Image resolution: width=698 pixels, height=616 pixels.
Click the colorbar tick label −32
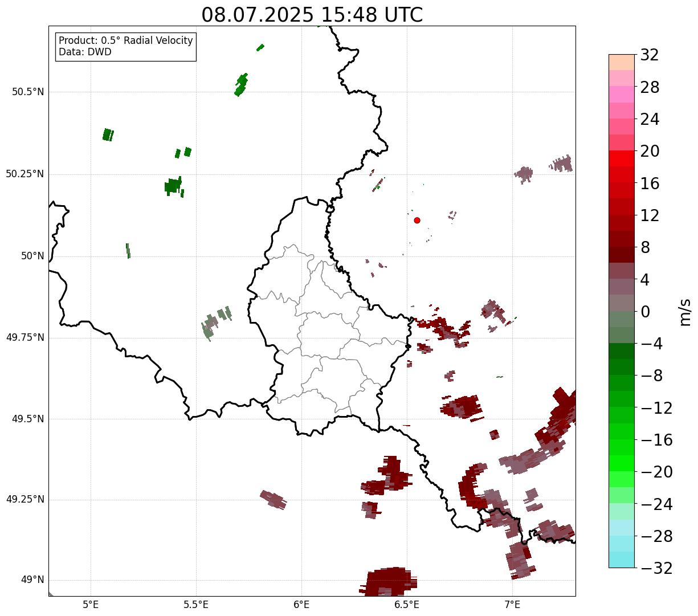coord(656,568)
